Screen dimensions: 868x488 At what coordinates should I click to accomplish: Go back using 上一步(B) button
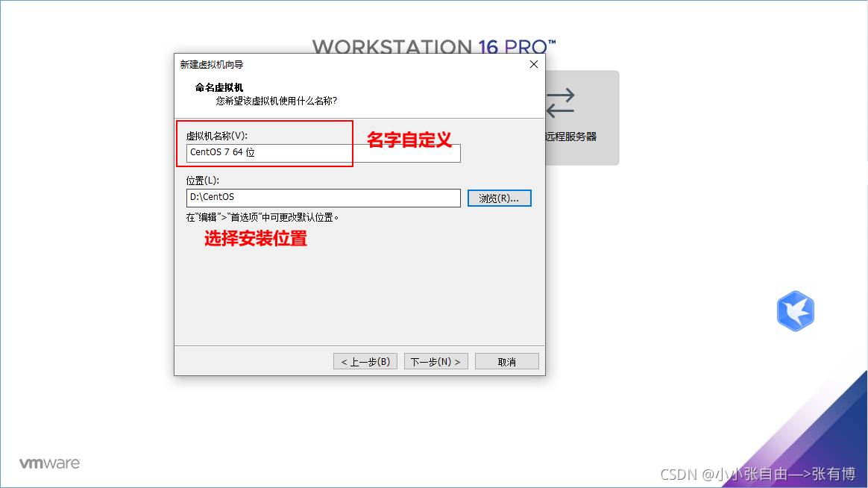point(365,362)
